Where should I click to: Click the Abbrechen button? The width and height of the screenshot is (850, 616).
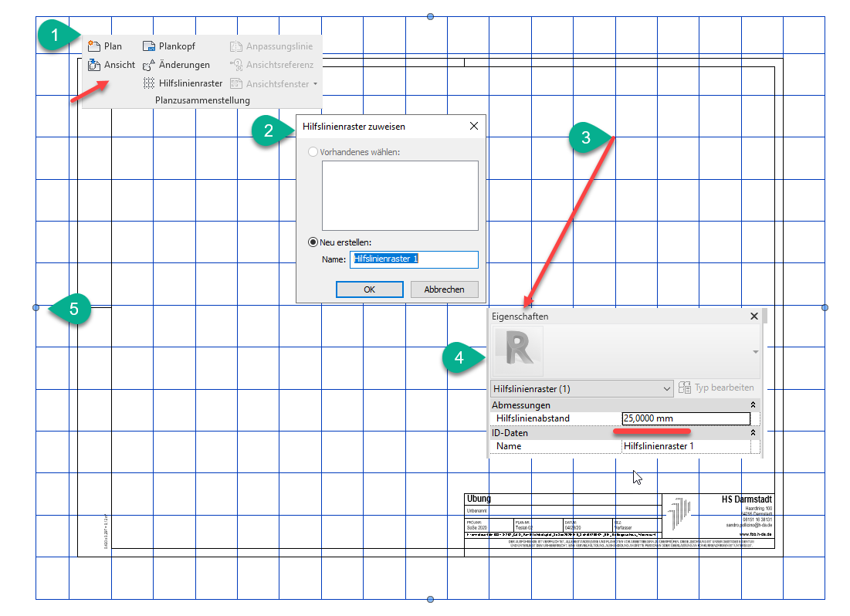point(444,289)
